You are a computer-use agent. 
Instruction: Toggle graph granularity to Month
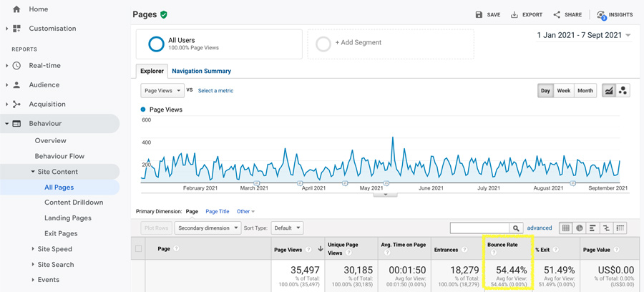[x=585, y=91]
